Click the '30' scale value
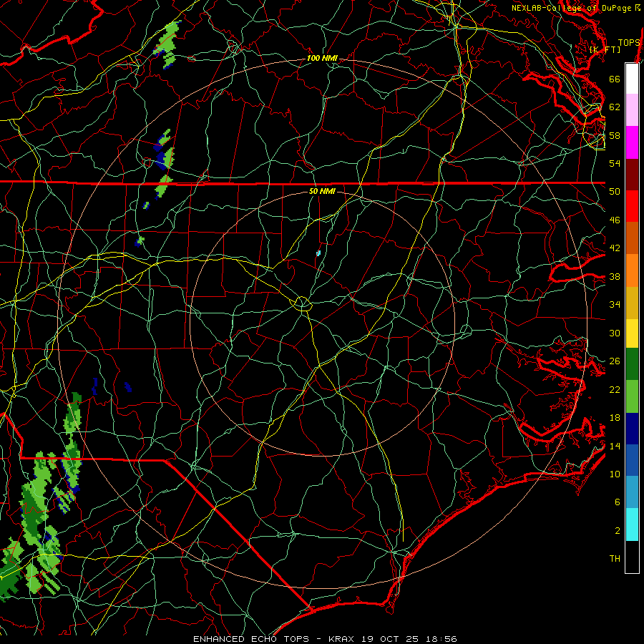This screenshot has width=644, height=644. tap(615, 333)
